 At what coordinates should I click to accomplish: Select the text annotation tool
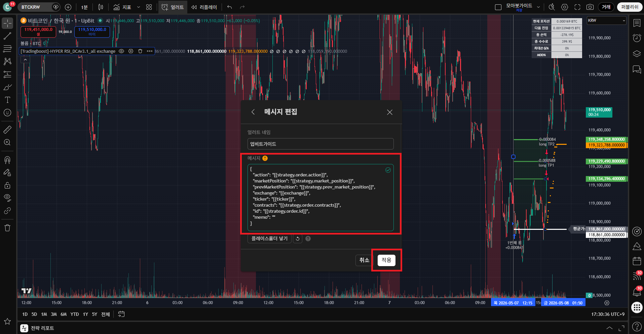click(x=7, y=100)
